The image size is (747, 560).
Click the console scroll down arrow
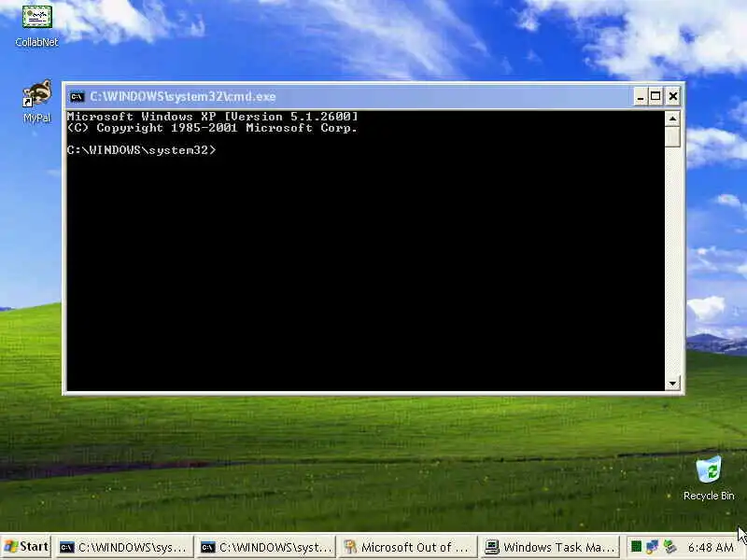tap(672, 383)
